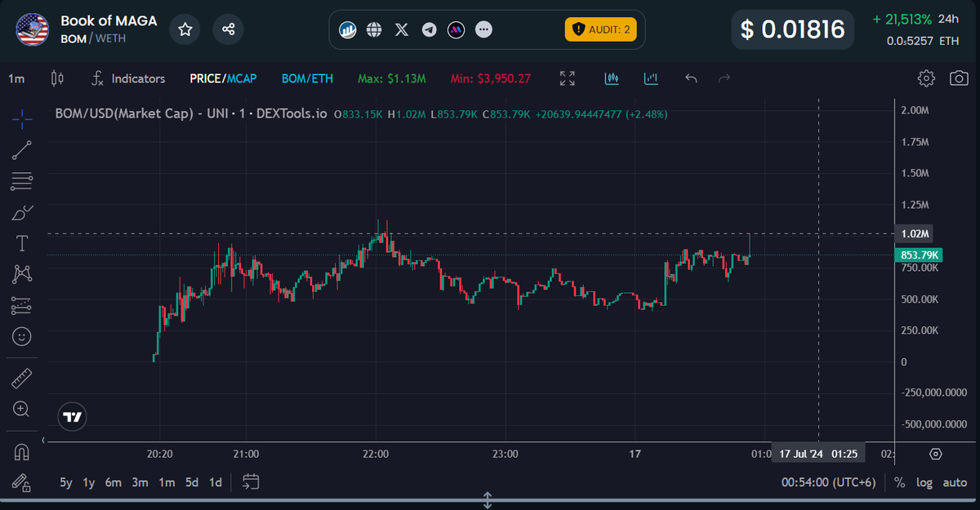
Task: Toggle lock all drawing tools
Action: click(x=22, y=482)
